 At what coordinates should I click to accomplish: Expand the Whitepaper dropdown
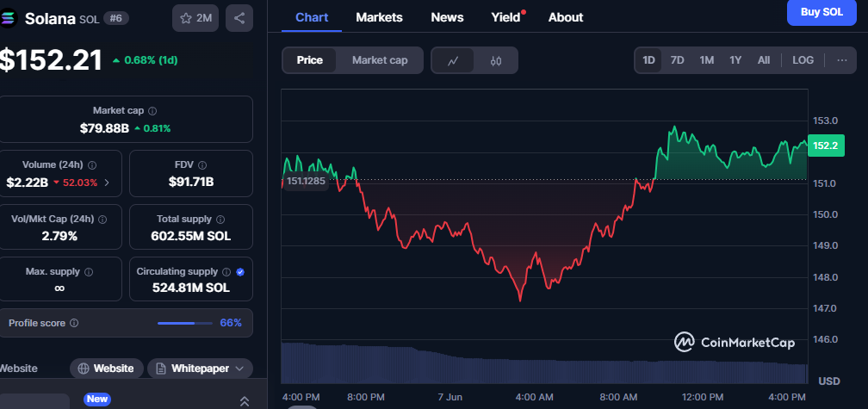click(200, 368)
